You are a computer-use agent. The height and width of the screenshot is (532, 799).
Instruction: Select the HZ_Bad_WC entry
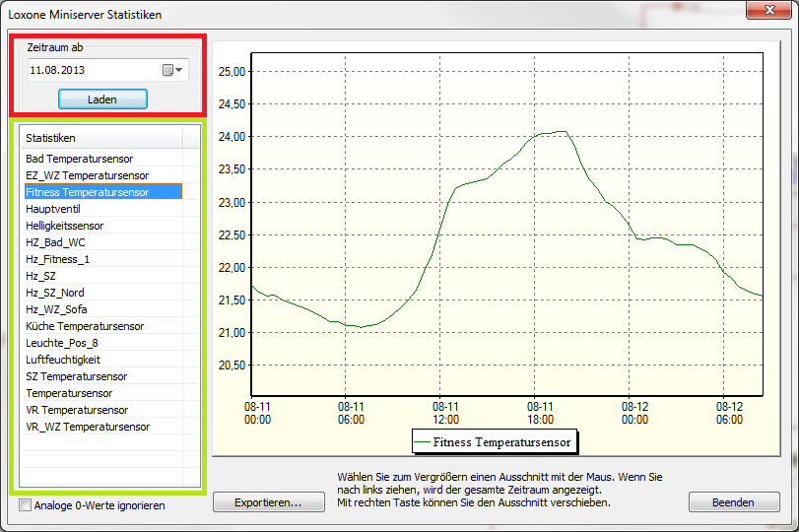56,242
